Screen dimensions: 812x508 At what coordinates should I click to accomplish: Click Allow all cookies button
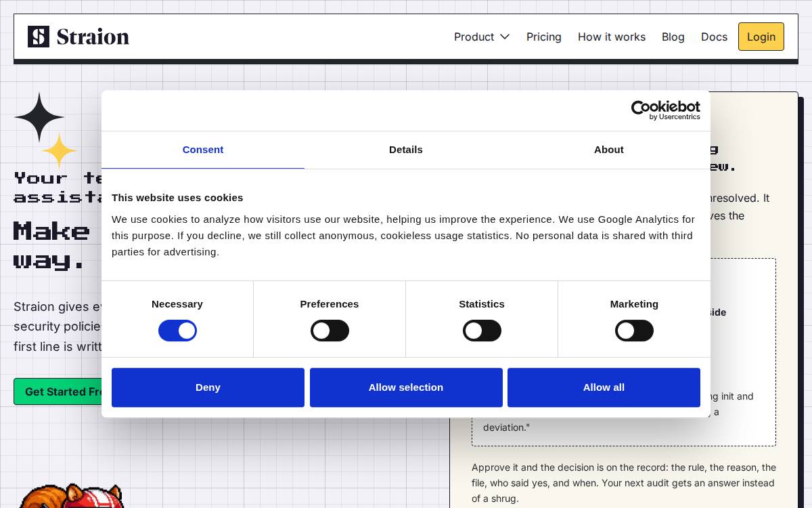pyautogui.click(x=604, y=387)
